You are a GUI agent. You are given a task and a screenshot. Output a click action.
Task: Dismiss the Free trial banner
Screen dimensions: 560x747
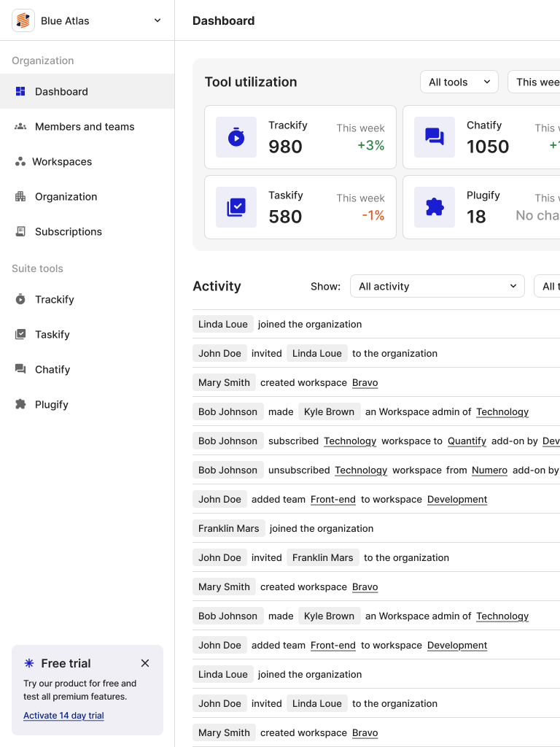click(145, 663)
